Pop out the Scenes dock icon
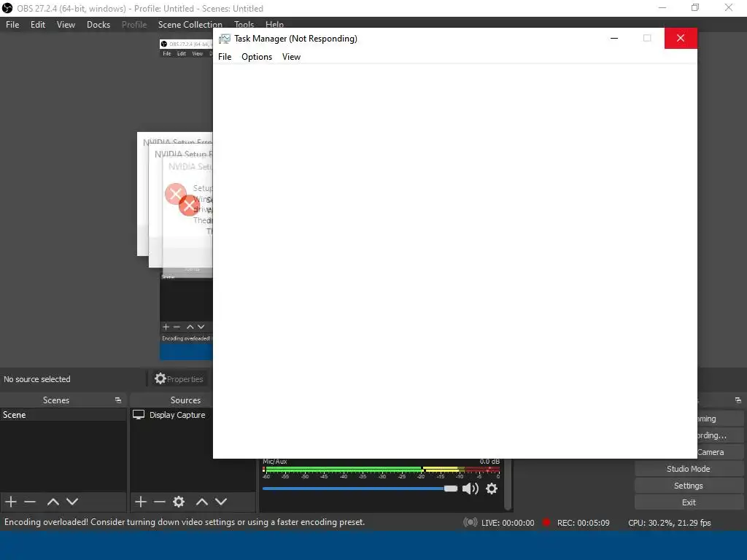Screen dimensions: 747x560 click(118, 400)
